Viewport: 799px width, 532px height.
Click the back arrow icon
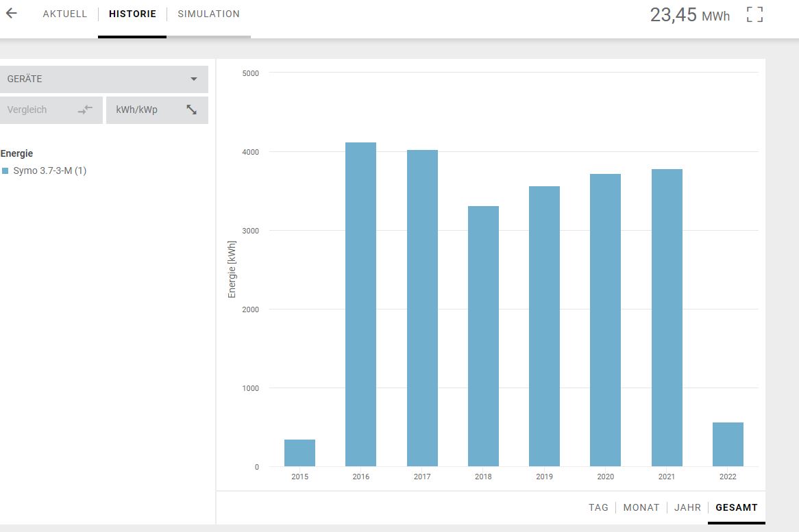pyautogui.click(x=12, y=14)
